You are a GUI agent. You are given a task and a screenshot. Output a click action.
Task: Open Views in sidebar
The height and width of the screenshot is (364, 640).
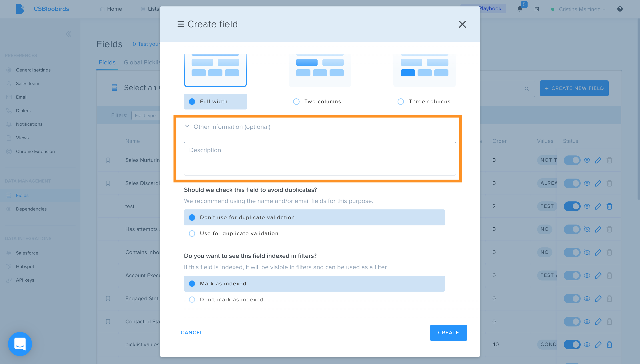click(22, 138)
